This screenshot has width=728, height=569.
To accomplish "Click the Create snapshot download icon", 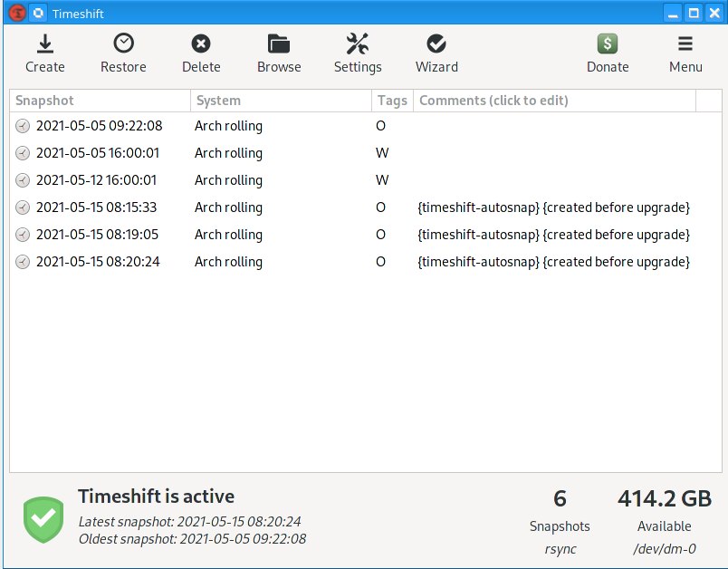I will [45, 44].
